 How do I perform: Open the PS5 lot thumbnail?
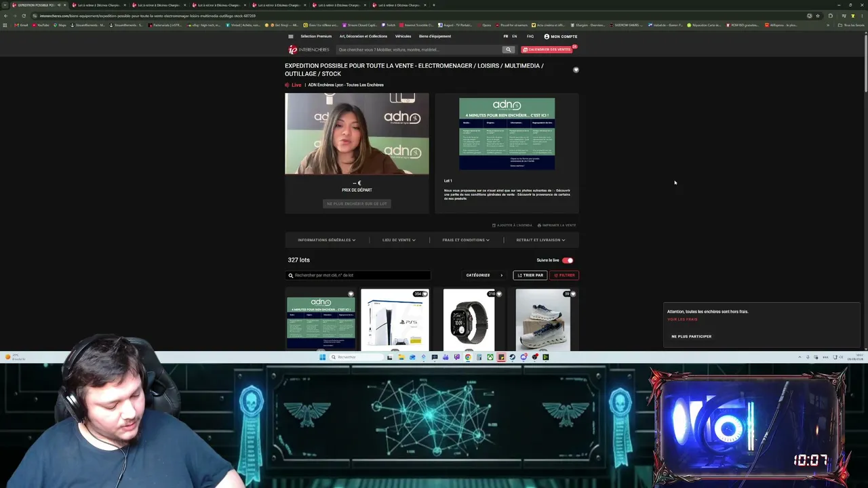pos(395,320)
